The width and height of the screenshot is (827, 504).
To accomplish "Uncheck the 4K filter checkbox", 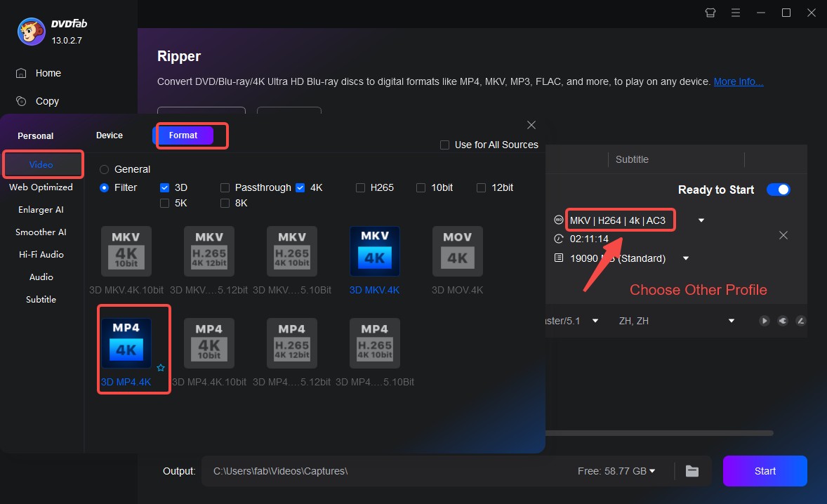I will 300,187.
